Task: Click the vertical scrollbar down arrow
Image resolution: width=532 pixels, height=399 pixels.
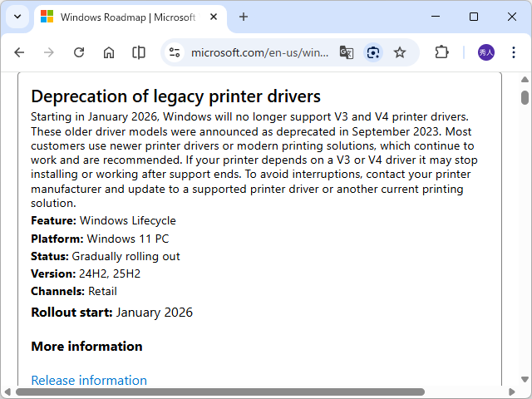Action: tap(525, 379)
